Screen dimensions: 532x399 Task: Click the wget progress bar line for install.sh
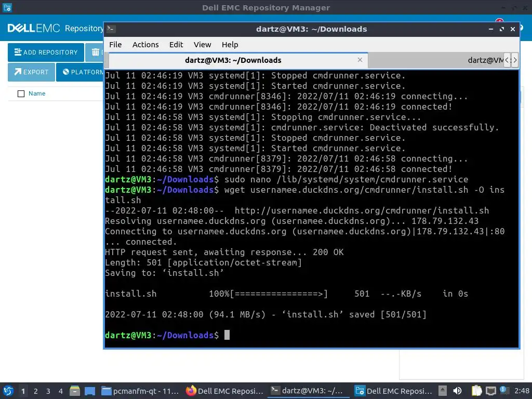point(287,294)
